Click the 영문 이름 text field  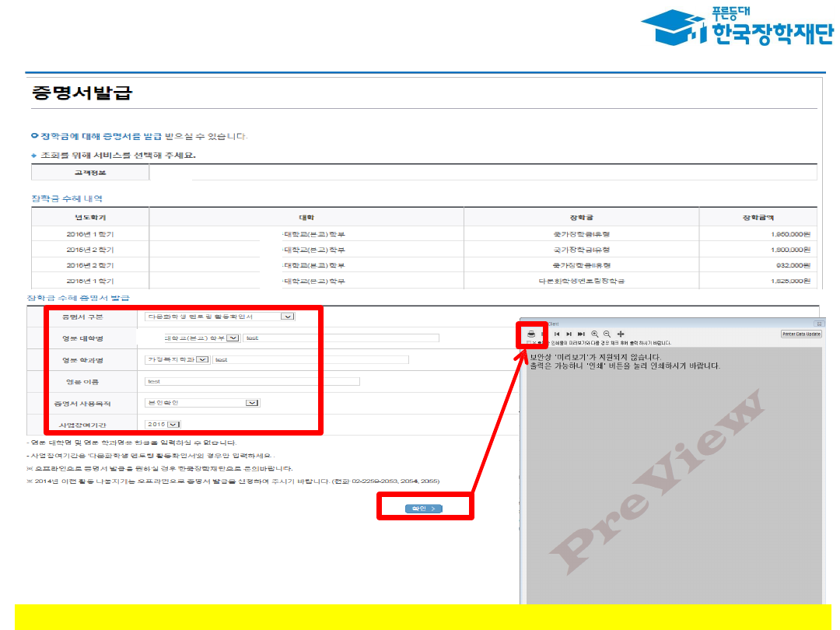(x=252, y=381)
